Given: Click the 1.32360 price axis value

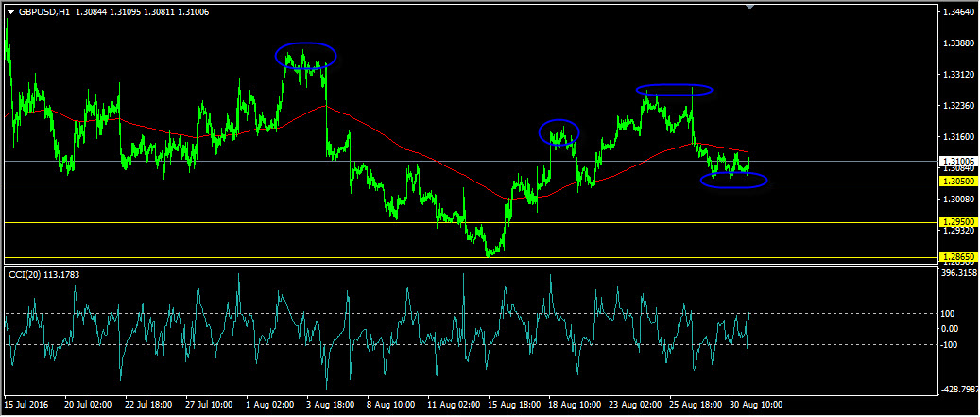Looking at the screenshot, I should pos(959,105).
